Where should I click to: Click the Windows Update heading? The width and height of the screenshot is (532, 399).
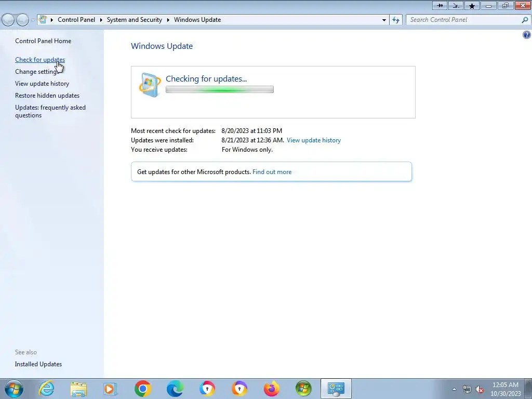(x=162, y=46)
